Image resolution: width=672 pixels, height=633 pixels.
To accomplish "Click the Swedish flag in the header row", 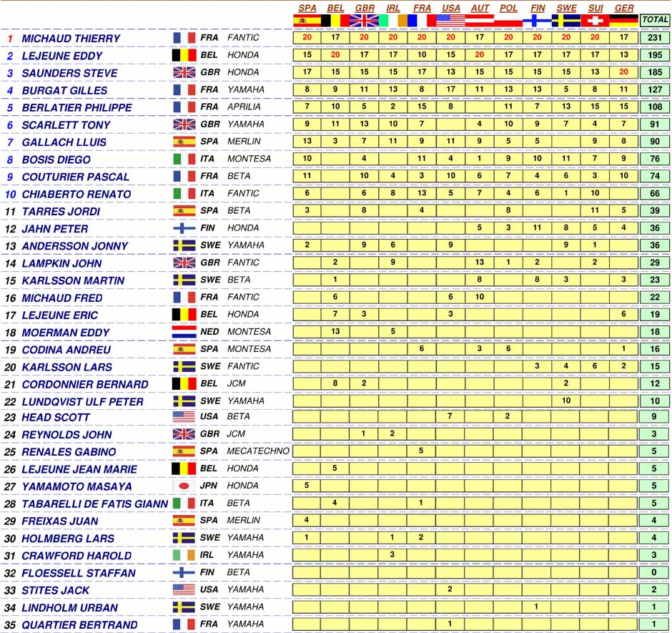I will pyautogui.click(x=566, y=21).
